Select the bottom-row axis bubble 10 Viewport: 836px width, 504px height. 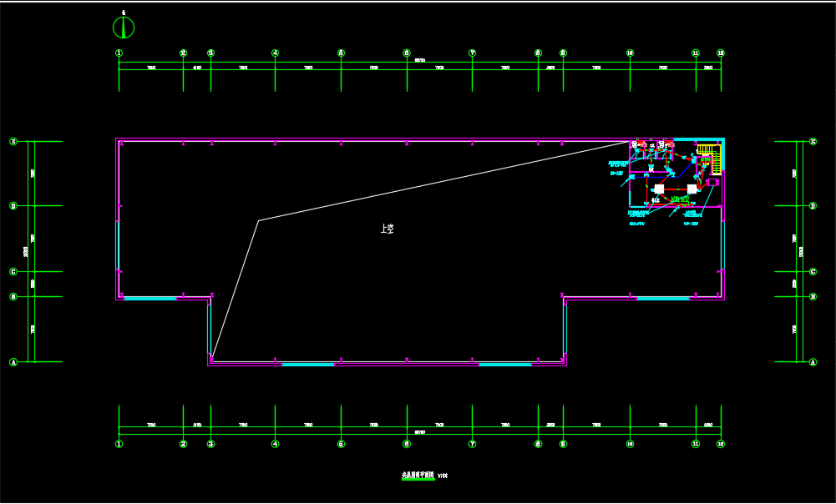[x=631, y=444]
